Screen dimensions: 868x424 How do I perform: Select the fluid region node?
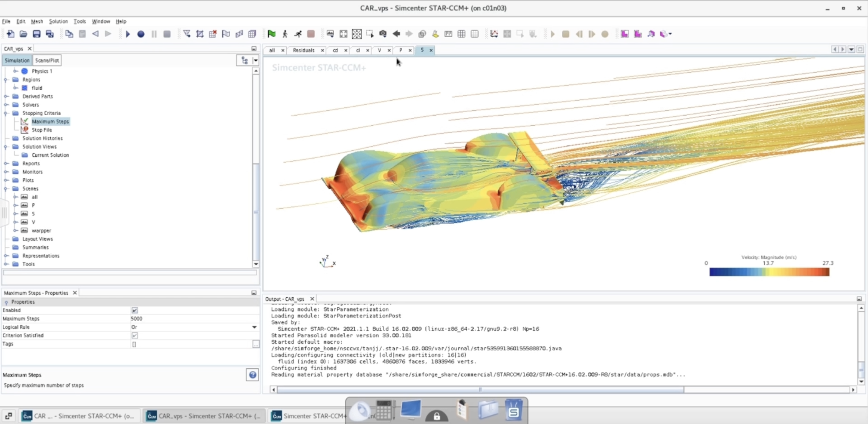[37, 88]
